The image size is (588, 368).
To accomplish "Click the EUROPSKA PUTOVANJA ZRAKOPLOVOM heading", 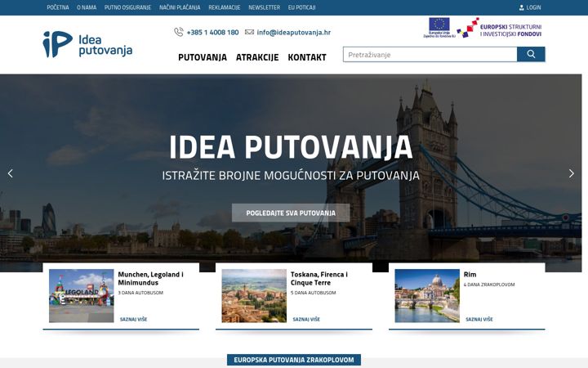I will coord(294,360).
